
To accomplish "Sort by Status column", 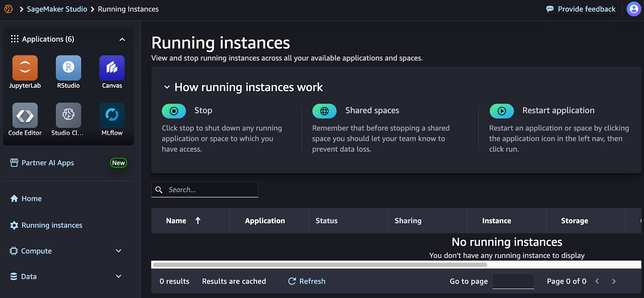I will click(x=327, y=221).
